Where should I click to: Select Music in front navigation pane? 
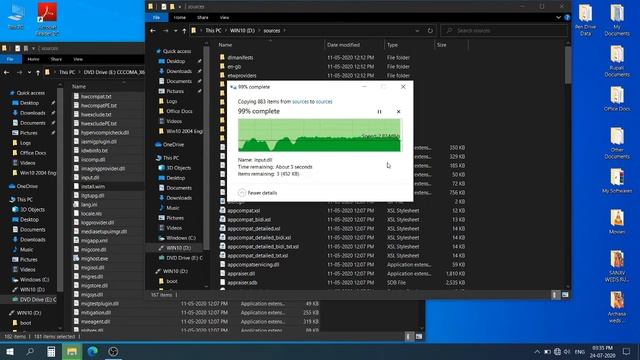pyautogui.click(x=173, y=208)
